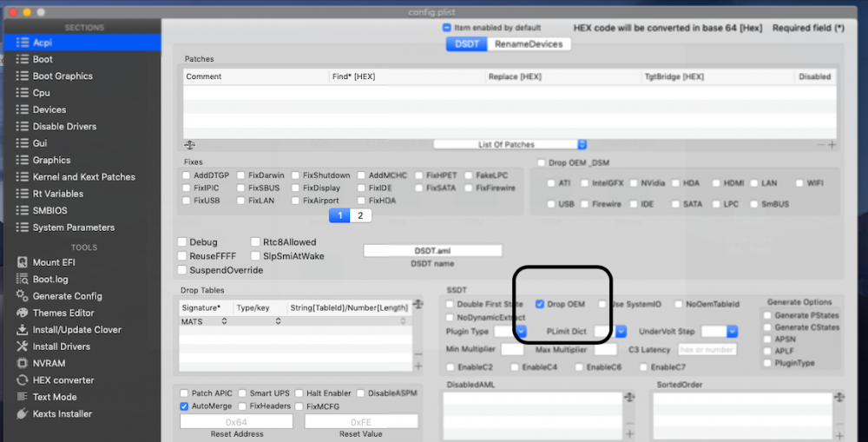The width and height of the screenshot is (868, 442).
Task: Click the Patches table move icon at bottom-left
Action: pos(189,144)
